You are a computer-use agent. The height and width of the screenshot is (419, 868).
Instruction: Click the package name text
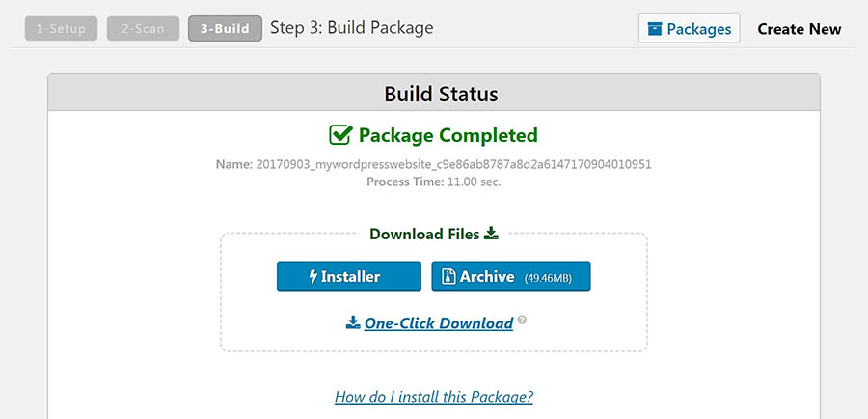pos(433,164)
